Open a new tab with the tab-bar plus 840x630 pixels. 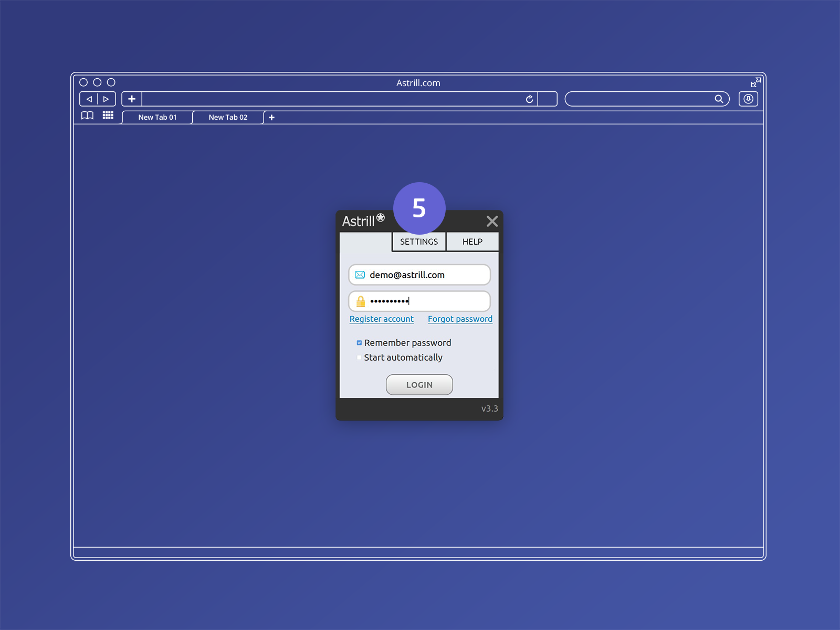271,118
